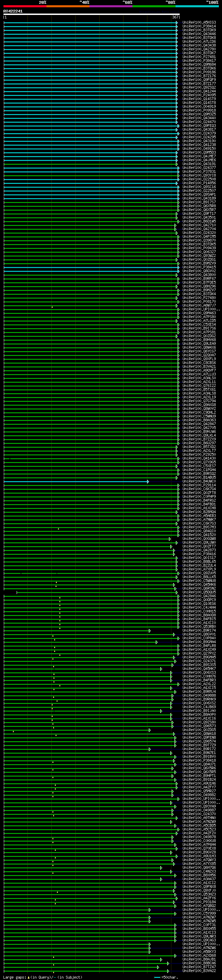Click hit UniRef100_C5Y999
The height and width of the screenshot is (980, 222).
pyautogui.click(x=199, y=913)
